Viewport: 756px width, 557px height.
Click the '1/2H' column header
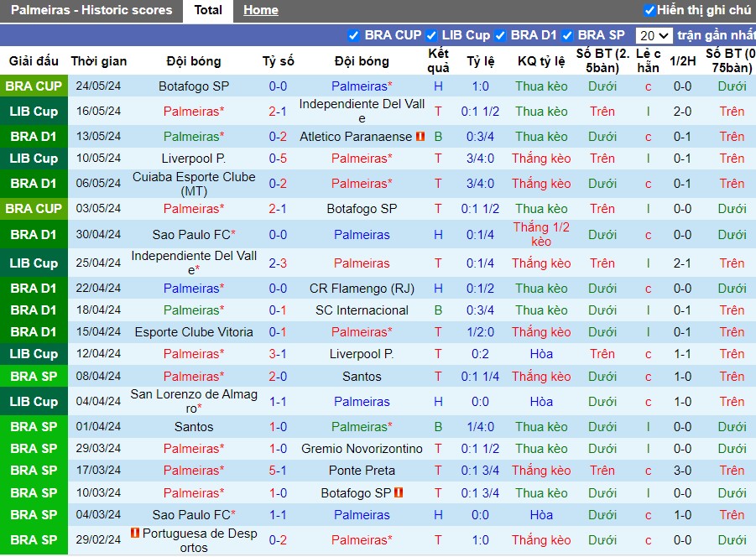(683, 61)
